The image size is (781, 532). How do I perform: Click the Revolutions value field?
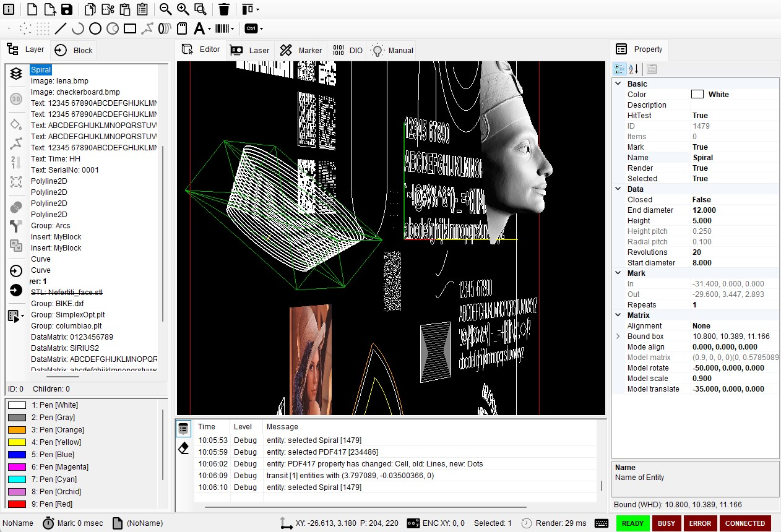[x=734, y=252]
